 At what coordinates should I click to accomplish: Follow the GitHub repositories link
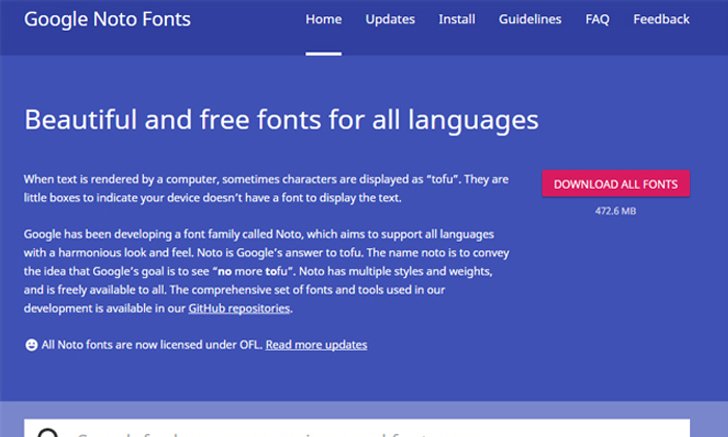click(239, 308)
